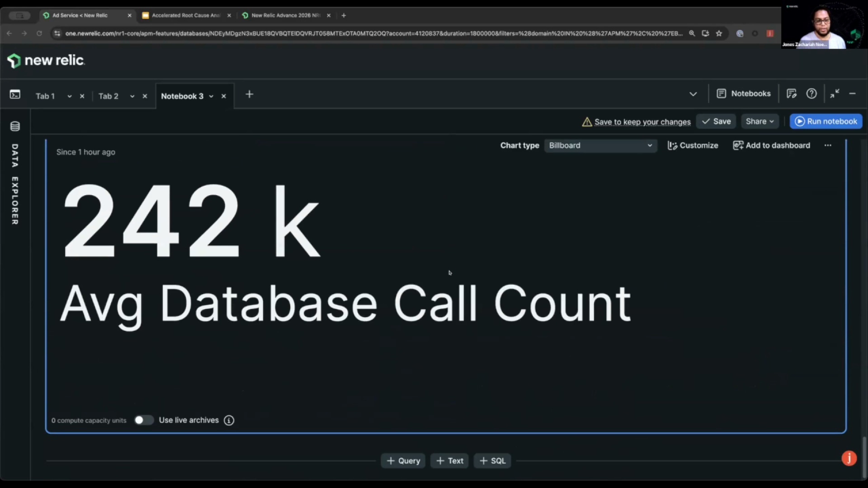Click the orange user avatar badge
Screen dimensions: 868x488
(x=849, y=458)
